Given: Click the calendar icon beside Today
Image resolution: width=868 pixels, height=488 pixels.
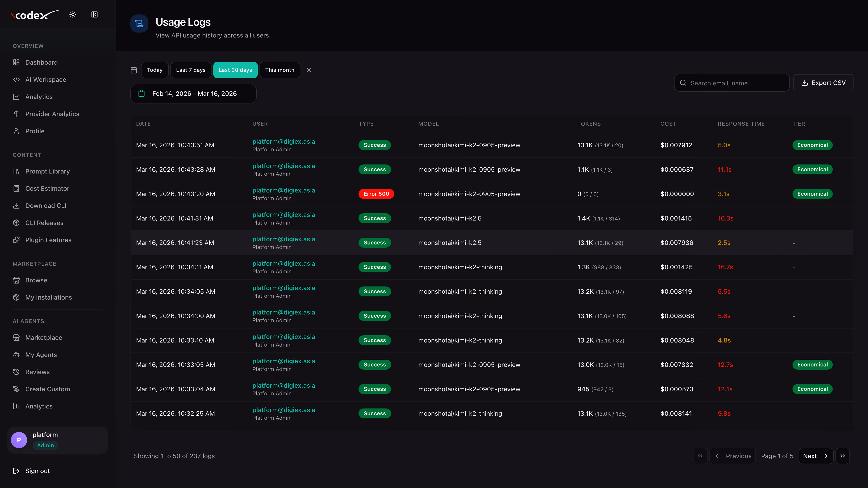Looking at the screenshot, I should pos(134,70).
